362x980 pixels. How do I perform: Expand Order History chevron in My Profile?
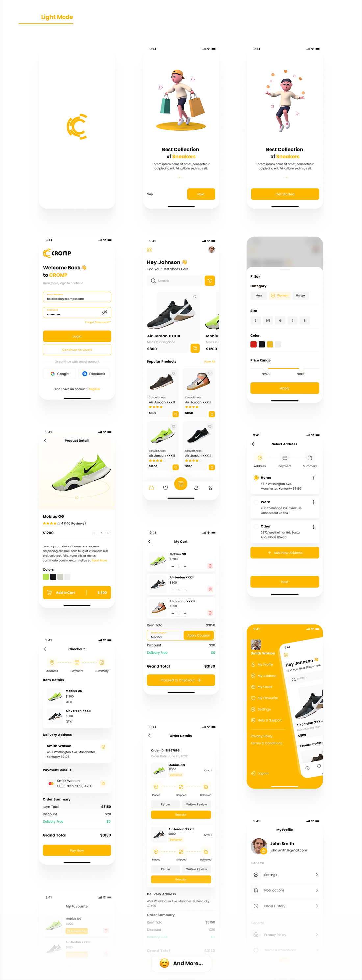pos(317,906)
